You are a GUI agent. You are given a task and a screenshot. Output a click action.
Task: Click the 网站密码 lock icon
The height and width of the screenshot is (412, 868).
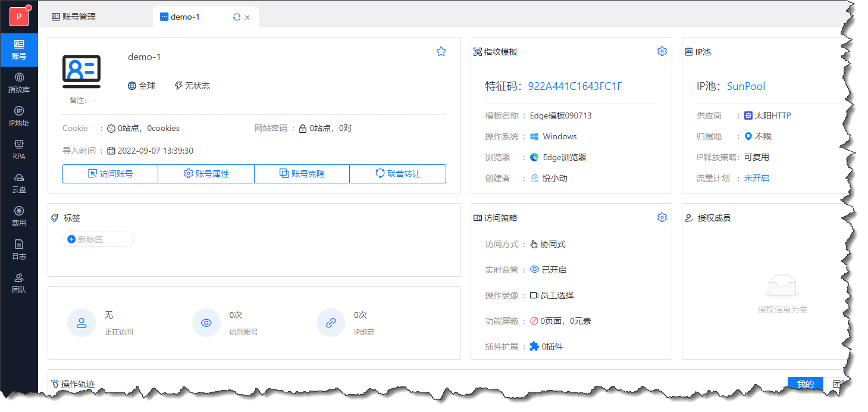[x=303, y=128]
